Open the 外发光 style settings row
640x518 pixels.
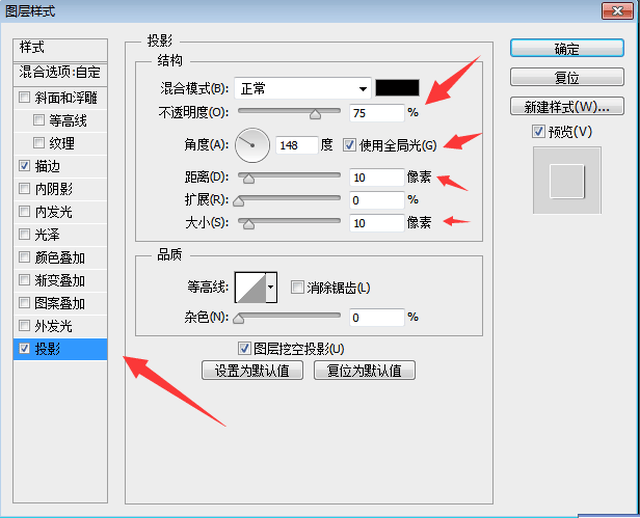(60, 326)
